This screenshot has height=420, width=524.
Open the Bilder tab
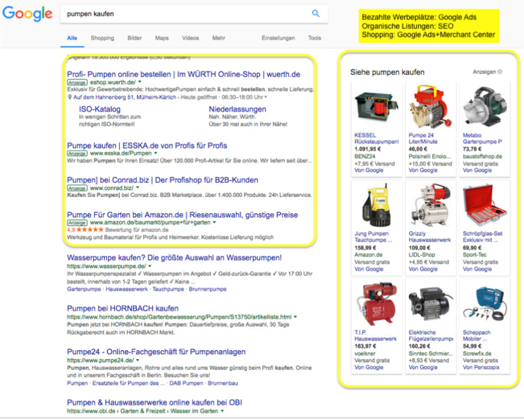[135, 38]
